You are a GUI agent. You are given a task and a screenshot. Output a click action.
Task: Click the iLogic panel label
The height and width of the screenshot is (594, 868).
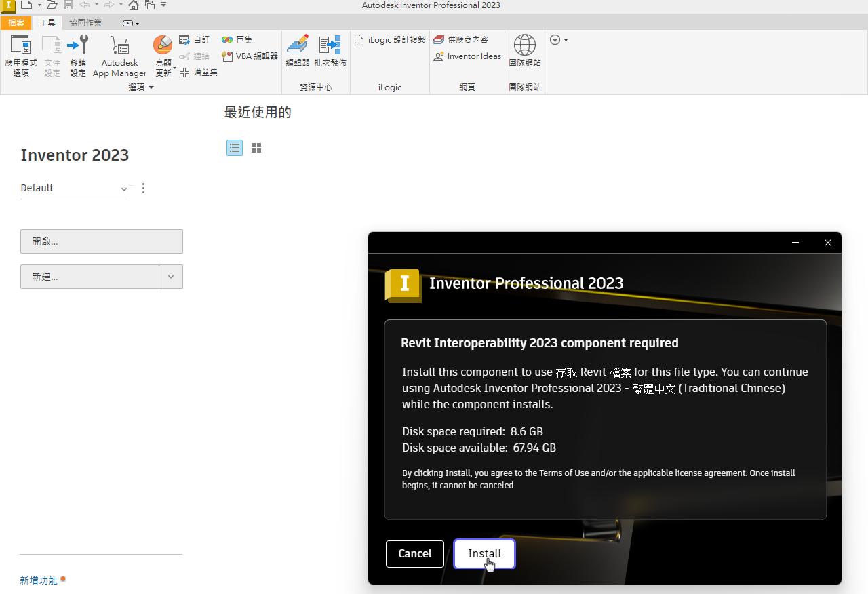click(x=390, y=87)
